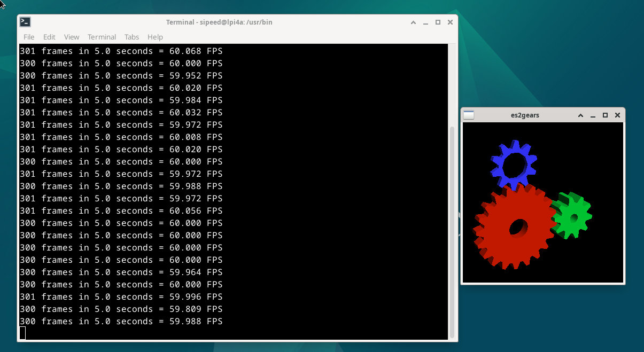Click the line showing 60.008 FPS
The image size is (644, 352).
pyautogui.click(x=121, y=137)
